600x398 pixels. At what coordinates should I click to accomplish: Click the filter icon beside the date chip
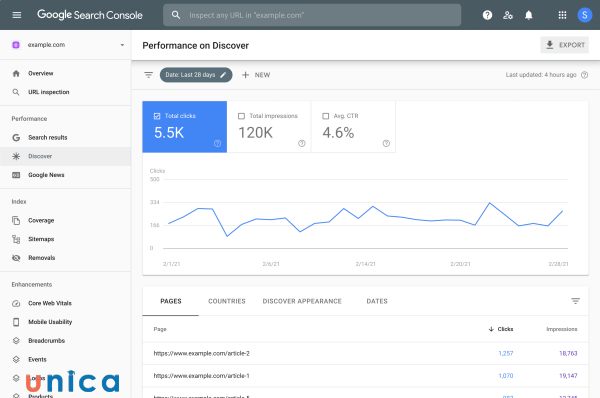pyautogui.click(x=148, y=75)
